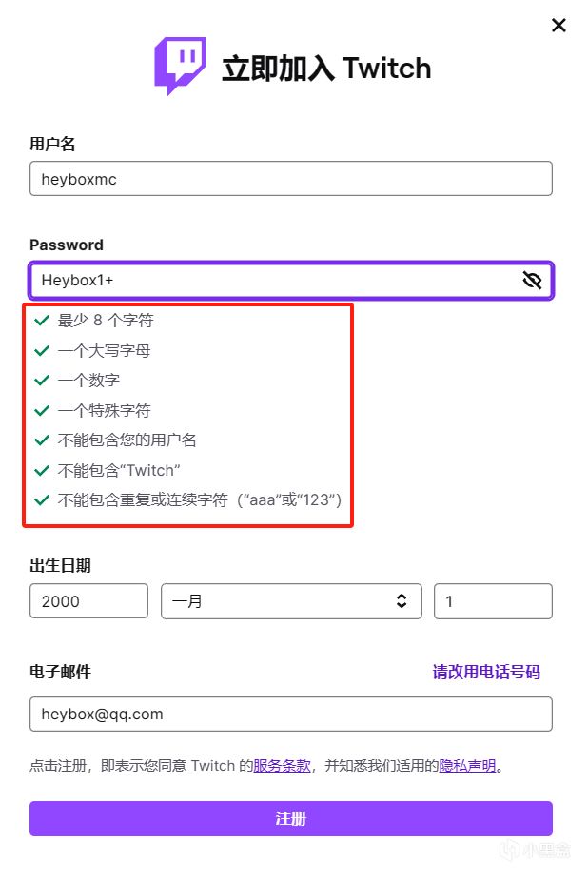Click checkmark next to 一个大写字母
Screen dimensions: 588x881
(x=41, y=351)
